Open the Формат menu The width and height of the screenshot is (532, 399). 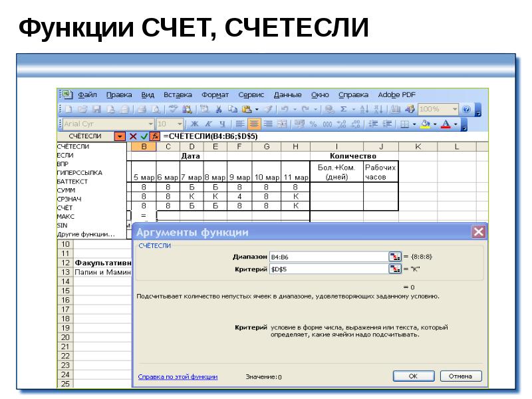click(x=215, y=95)
